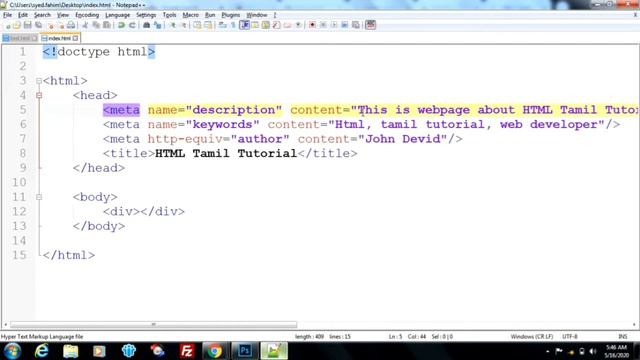The image size is (640, 360).
Task: Toggle INS insert mode in status bar
Action: (x=622, y=337)
